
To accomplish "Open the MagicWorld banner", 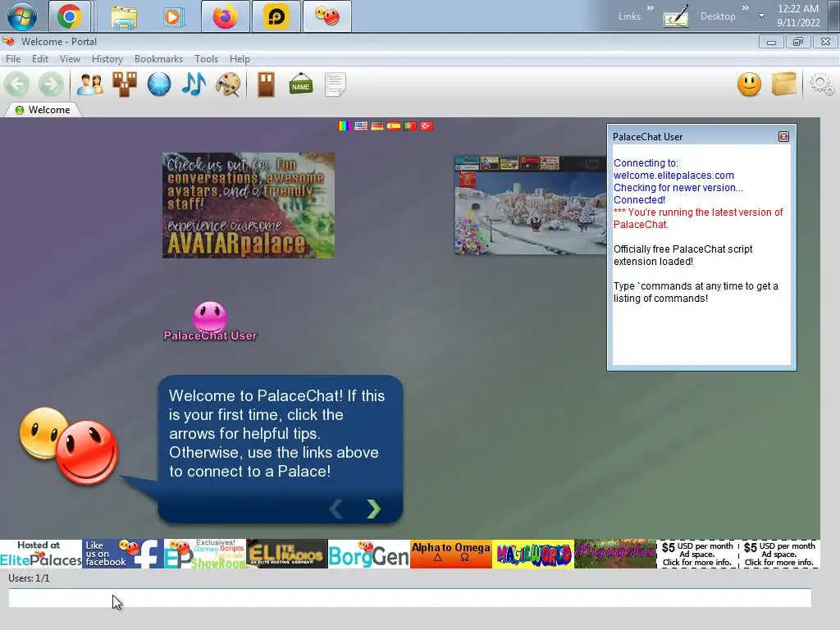I will [533, 554].
